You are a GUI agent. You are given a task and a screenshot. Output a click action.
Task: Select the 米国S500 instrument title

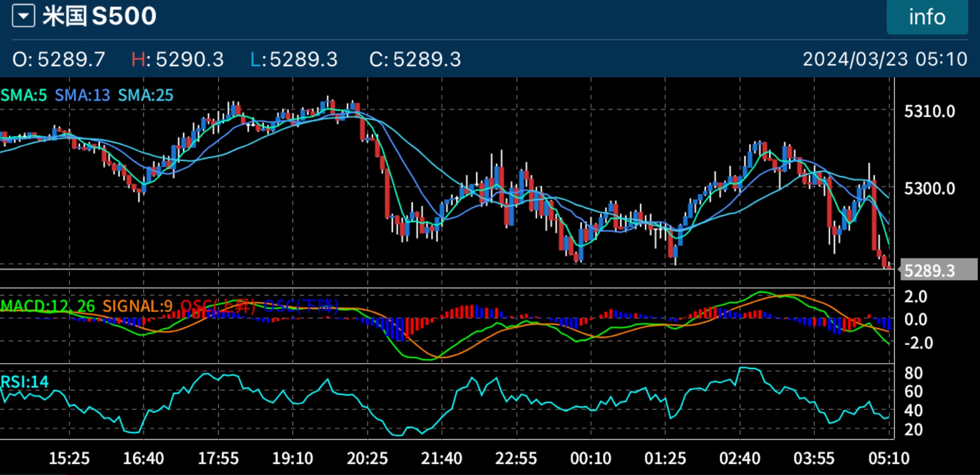click(x=99, y=16)
